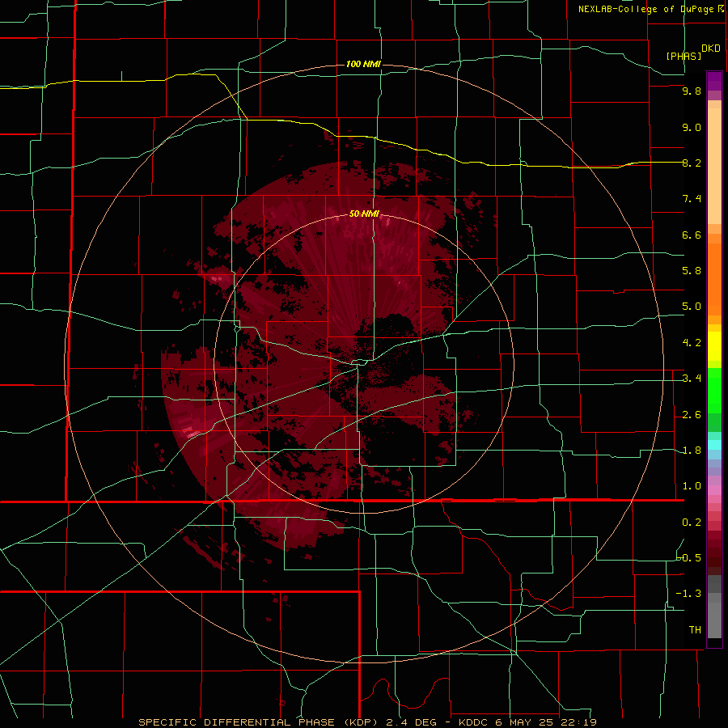
Task: Click the 5.8 value on the color scale
Action: click(x=692, y=271)
